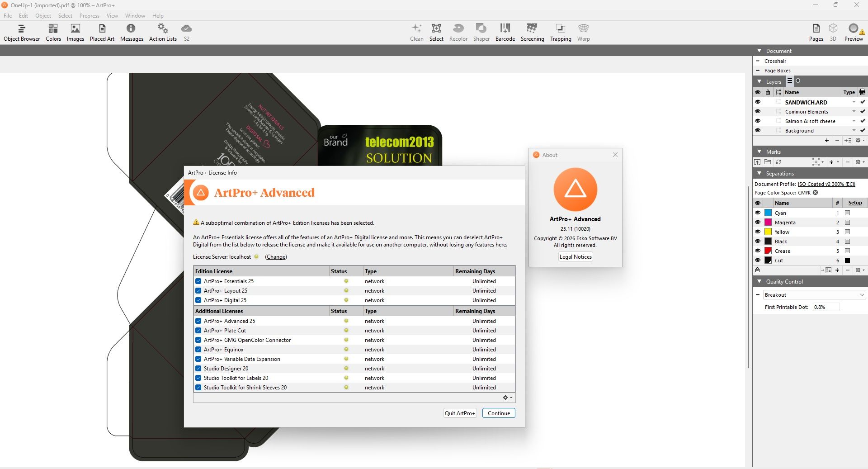Select the Warp tool
Viewport: 868px width, 469px height.
(x=584, y=33)
